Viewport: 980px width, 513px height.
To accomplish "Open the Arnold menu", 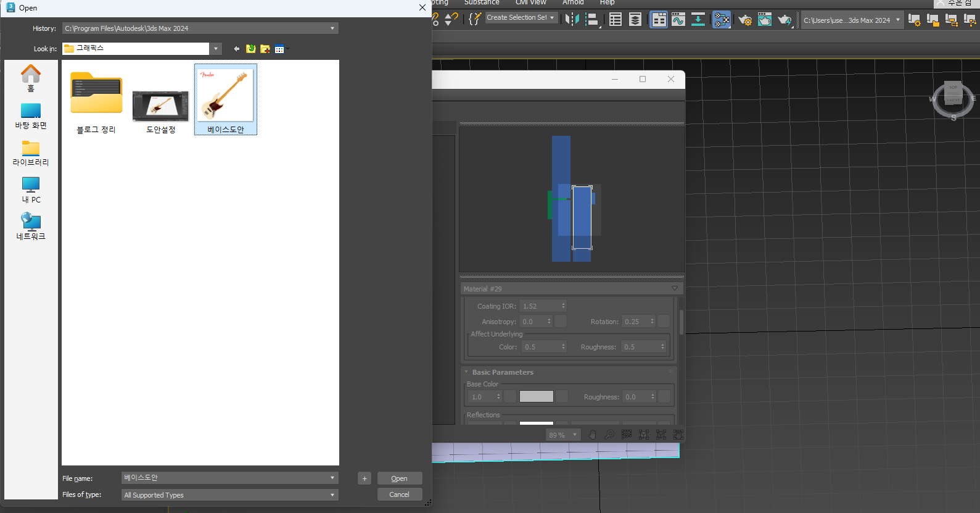I will (x=572, y=2).
